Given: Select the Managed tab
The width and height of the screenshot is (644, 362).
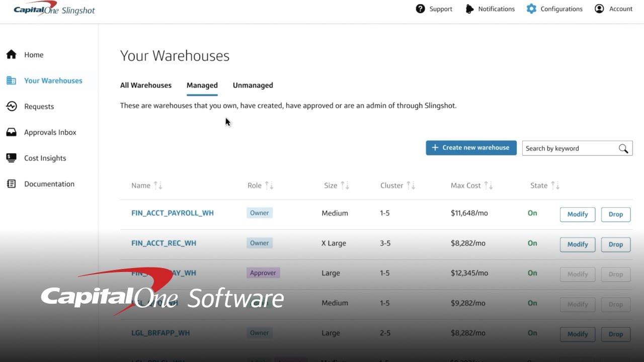Looking at the screenshot, I should pos(202,85).
